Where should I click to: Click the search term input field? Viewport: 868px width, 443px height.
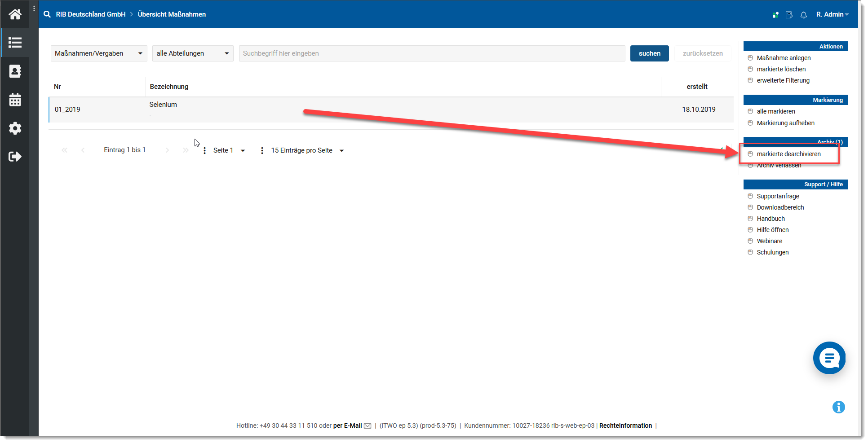432,53
